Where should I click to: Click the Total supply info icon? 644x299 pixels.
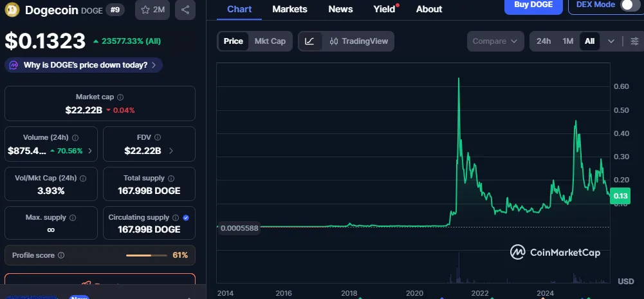coord(171,178)
